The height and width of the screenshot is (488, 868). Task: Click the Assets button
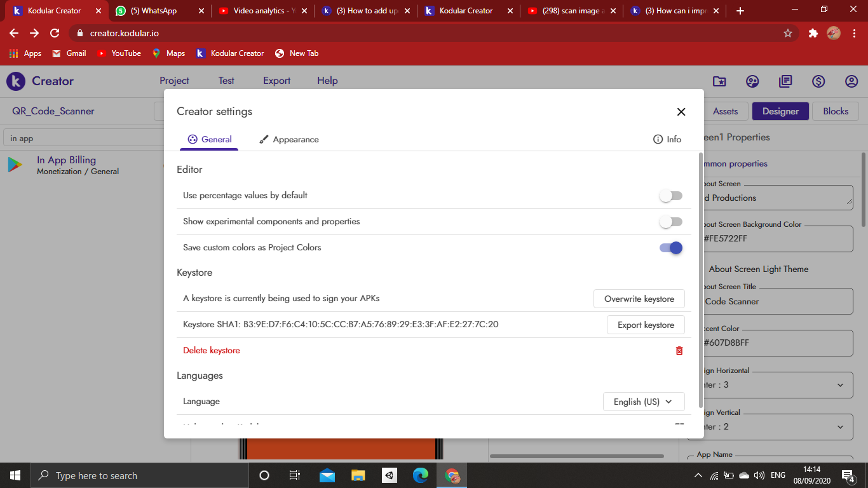(725, 111)
